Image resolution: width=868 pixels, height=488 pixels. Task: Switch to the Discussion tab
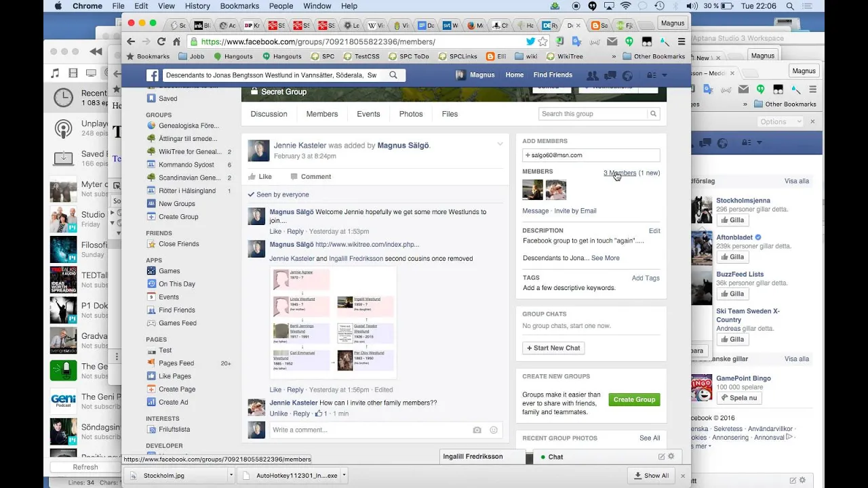pos(269,114)
